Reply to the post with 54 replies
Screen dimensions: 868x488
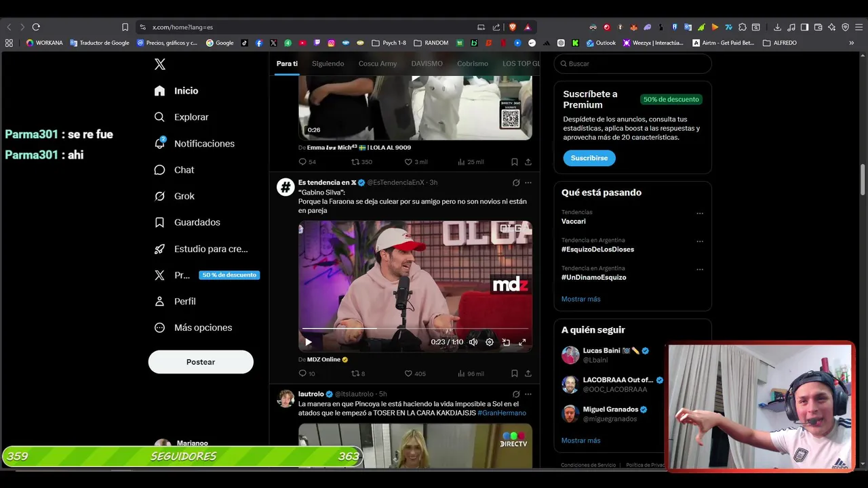(307, 162)
